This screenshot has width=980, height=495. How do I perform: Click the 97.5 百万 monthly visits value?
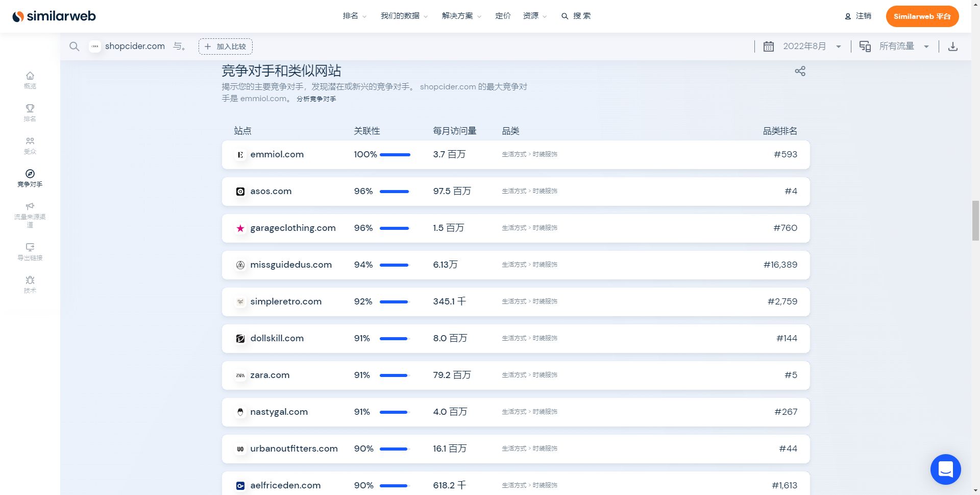452,191
